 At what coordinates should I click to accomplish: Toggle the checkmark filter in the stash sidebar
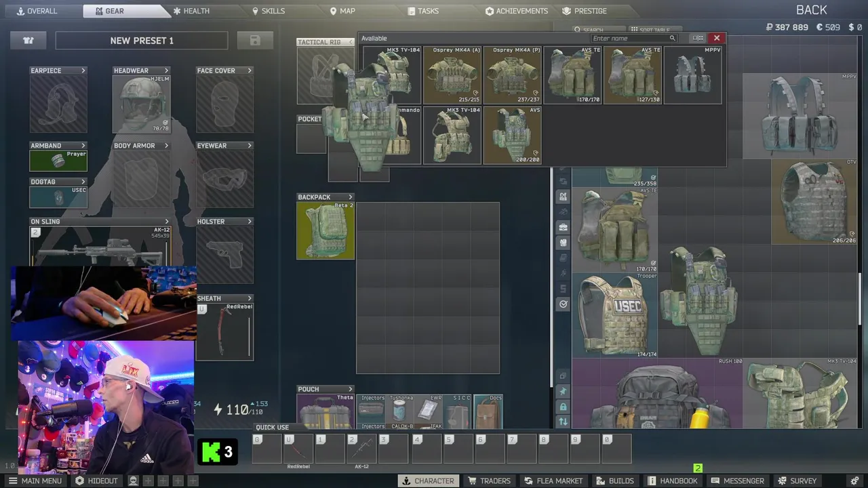tap(563, 304)
